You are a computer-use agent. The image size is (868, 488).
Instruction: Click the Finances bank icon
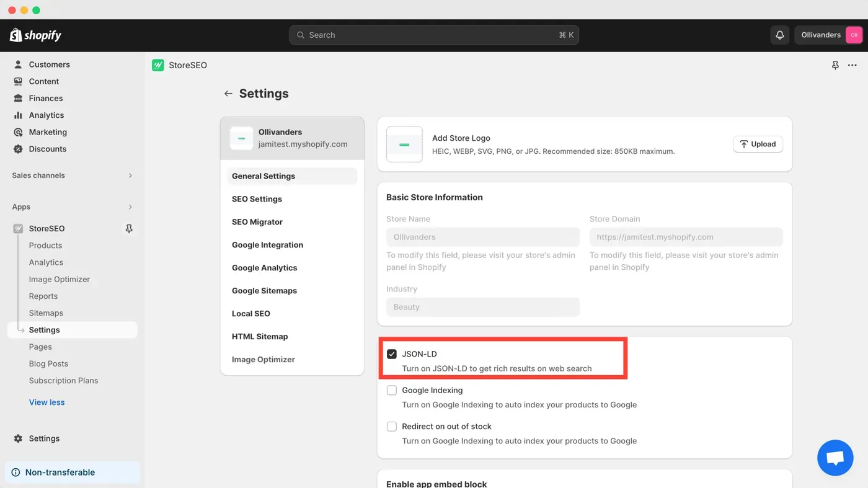tap(18, 98)
